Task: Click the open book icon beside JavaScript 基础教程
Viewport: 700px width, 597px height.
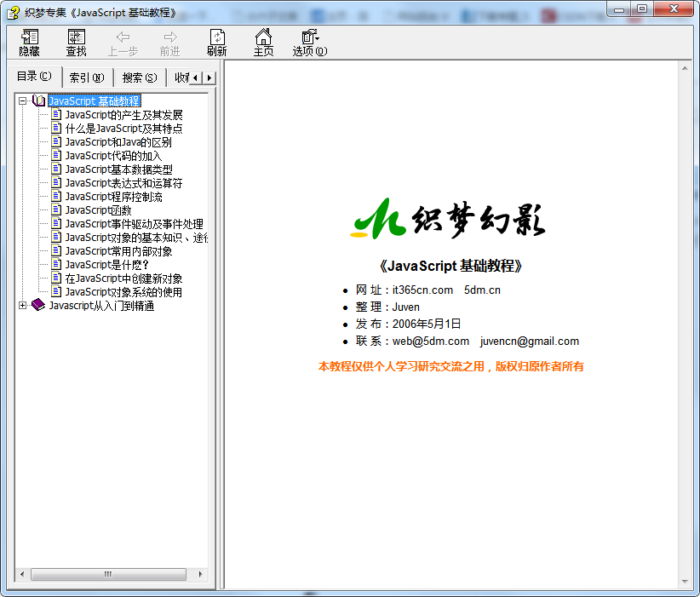Action: [x=39, y=101]
